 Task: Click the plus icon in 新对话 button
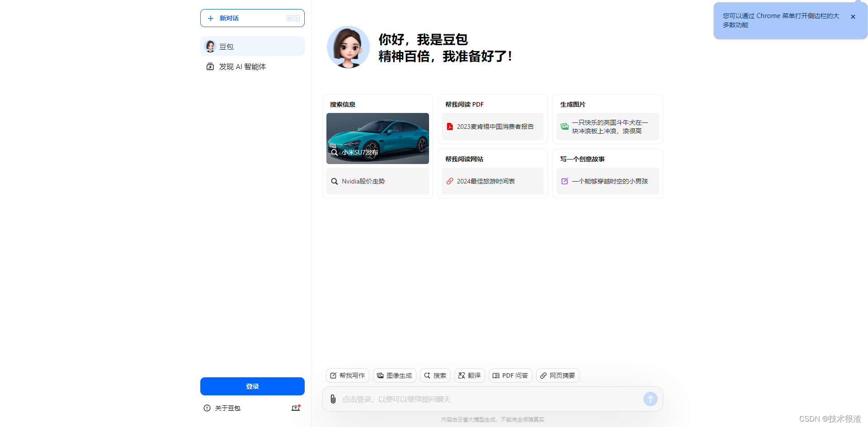tap(210, 19)
